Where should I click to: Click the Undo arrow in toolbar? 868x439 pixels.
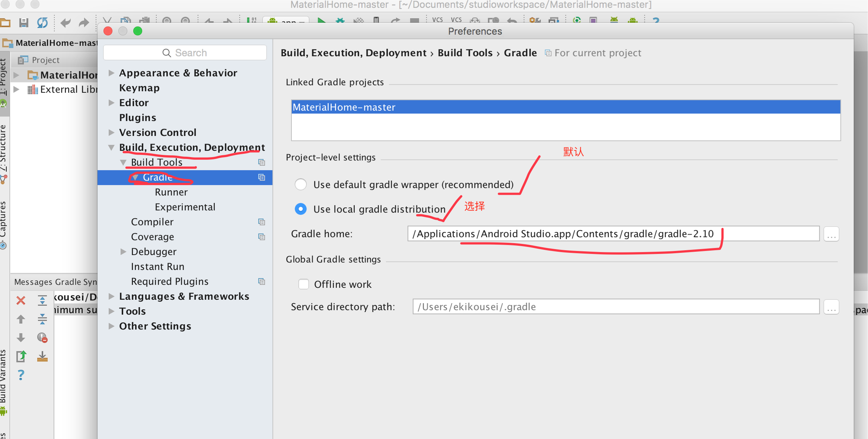pyautogui.click(x=66, y=23)
